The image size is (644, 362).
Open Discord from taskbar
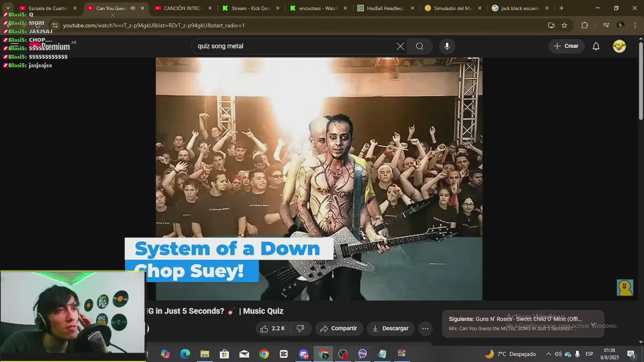click(x=303, y=354)
